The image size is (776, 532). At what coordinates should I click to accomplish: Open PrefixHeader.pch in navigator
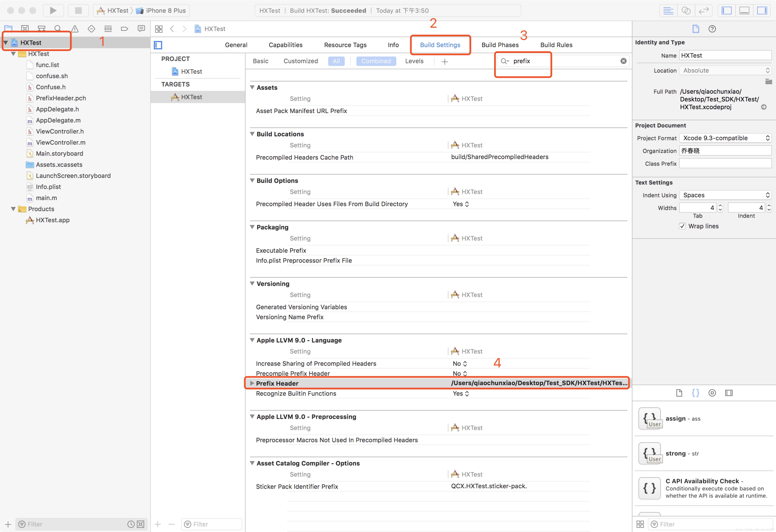coord(61,98)
